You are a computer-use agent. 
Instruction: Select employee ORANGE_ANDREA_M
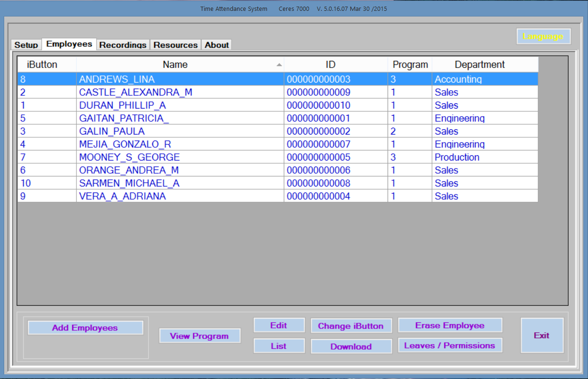click(x=180, y=170)
